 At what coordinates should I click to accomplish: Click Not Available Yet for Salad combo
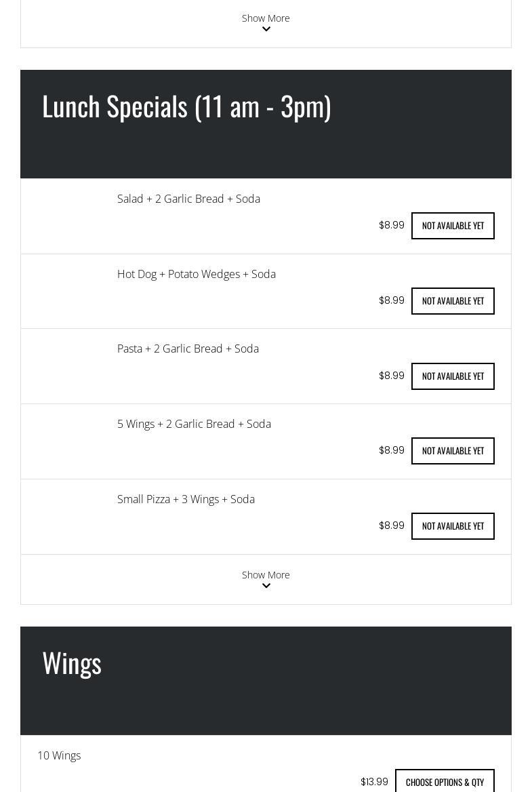[453, 226]
